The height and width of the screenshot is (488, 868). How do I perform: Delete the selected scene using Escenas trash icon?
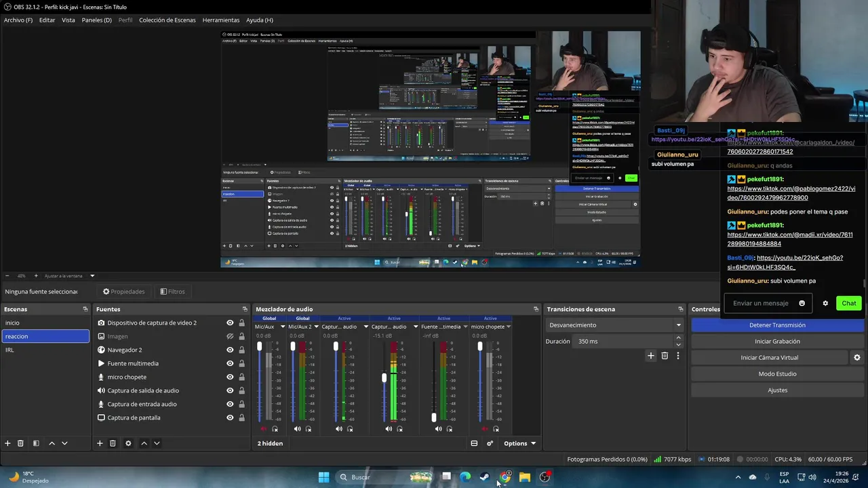[20, 443]
